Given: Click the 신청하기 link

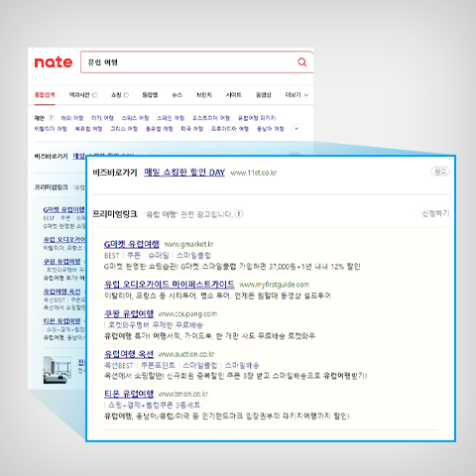Looking at the screenshot, I should pyautogui.click(x=435, y=213).
